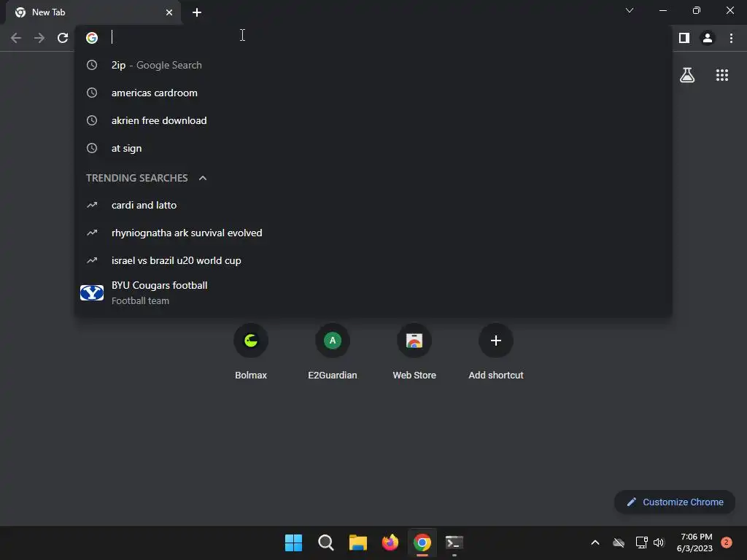Image resolution: width=747 pixels, height=560 pixels.
Task: Select BYU Cougars football suggestion
Action: click(373, 293)
